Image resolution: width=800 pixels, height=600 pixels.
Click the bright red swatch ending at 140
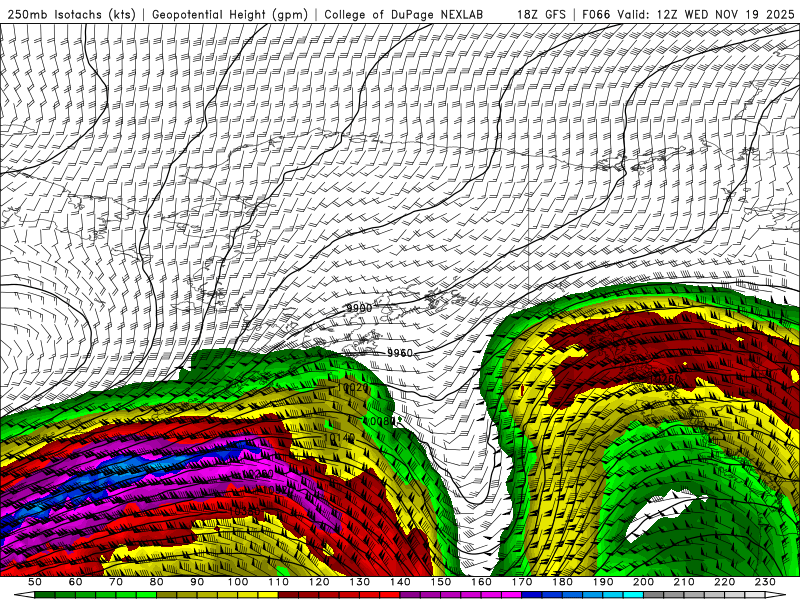click(x=390, y=595)
